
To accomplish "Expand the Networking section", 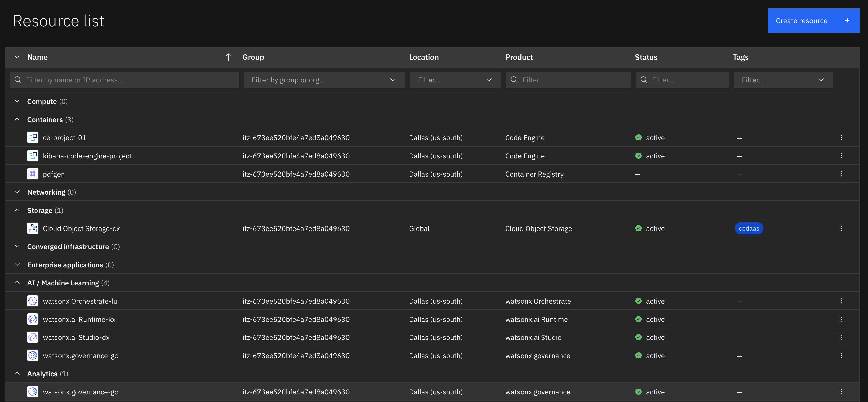I will click(17, 192).
